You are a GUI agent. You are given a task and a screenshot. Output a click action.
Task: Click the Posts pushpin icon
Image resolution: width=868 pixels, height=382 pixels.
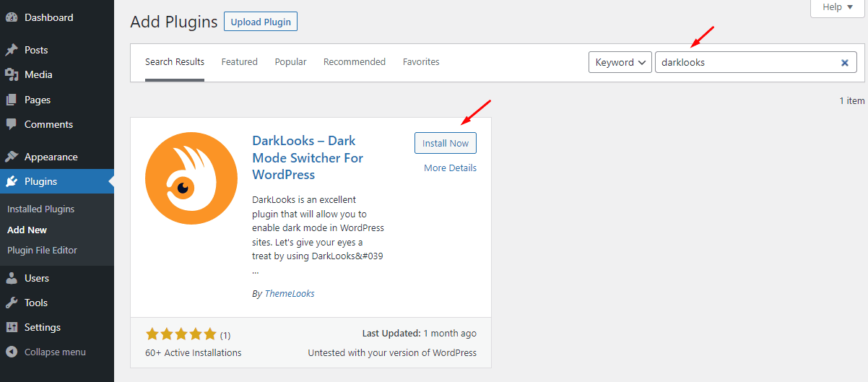pos(12,50)
